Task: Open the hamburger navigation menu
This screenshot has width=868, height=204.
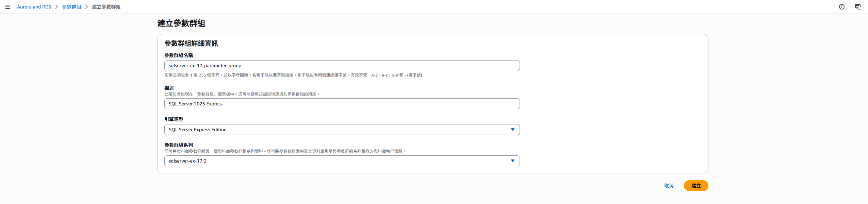Action: tap(8, 7)
